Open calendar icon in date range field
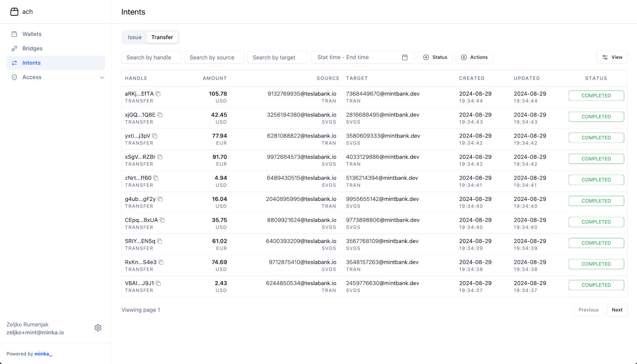The width and height of the screenshot is (637, 364). pyautogui.click(x=405, y=57)
